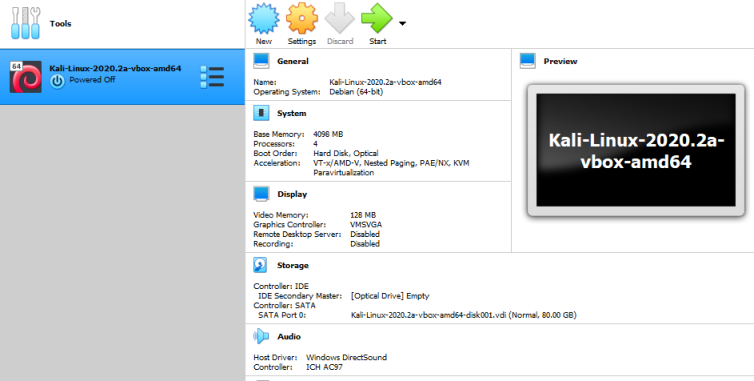This screenshot has width=754, height=381.
Task: Click the greyed Discard arrow icon
Action: pos(339,19)
